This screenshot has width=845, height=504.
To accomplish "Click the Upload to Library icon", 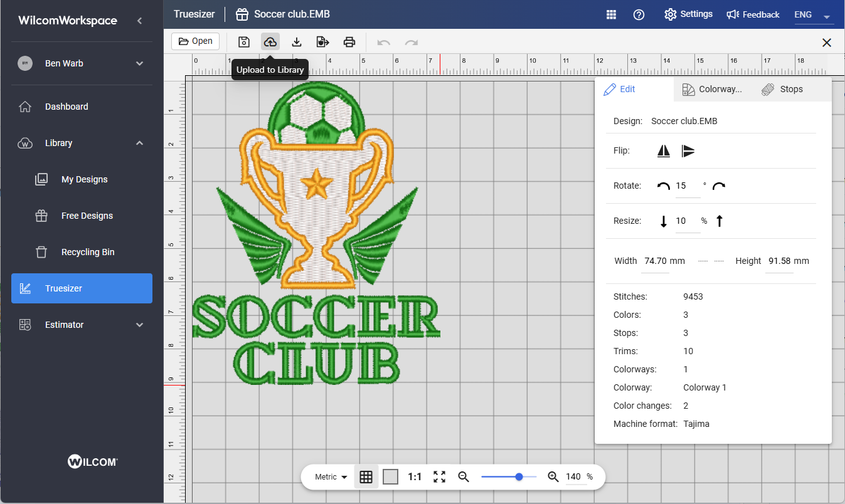I will coord(270,42).
